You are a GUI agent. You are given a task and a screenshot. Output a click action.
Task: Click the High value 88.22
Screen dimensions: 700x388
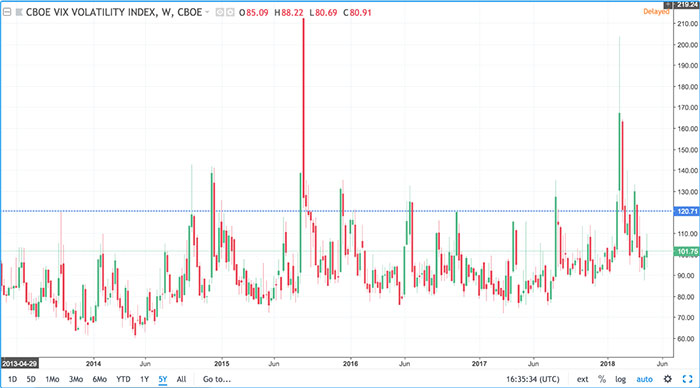(292, 13)
